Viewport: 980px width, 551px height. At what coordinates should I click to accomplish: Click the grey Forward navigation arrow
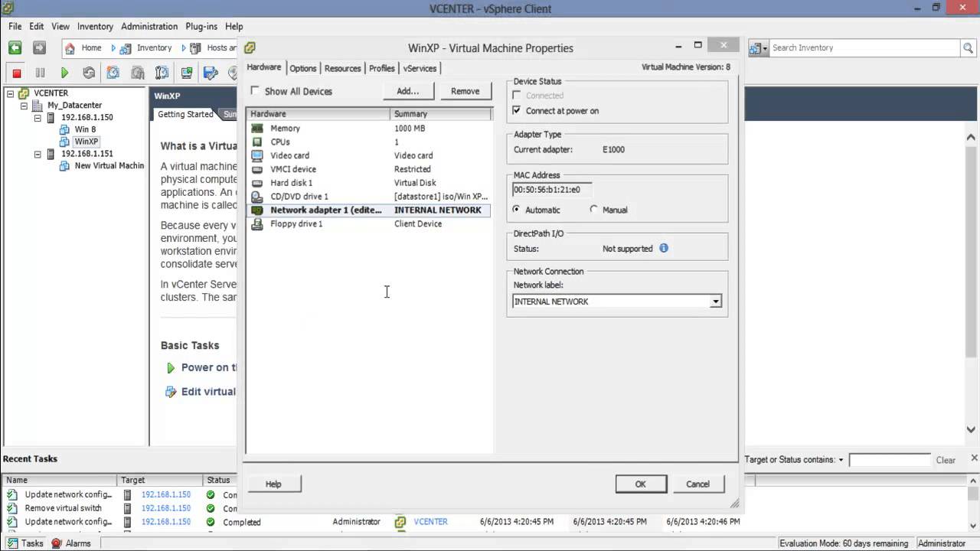[39, 47]
